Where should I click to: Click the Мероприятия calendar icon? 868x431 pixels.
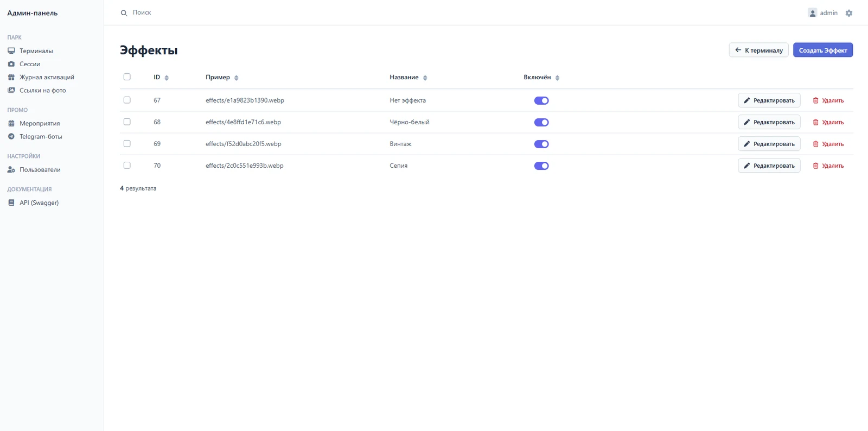pos(11,123)
